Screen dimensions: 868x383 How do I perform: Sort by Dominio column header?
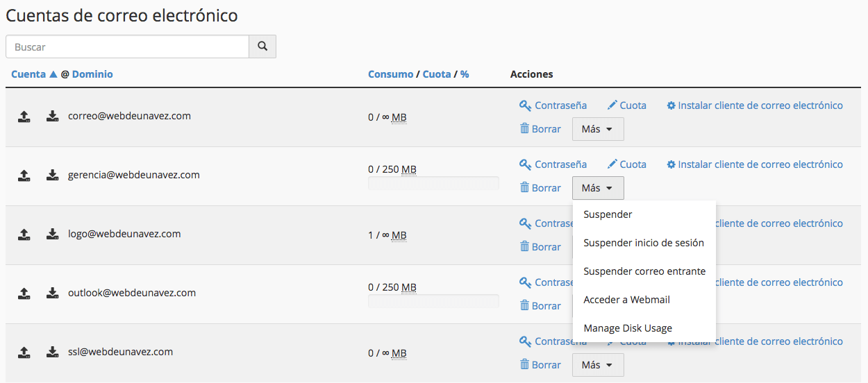tap(92, 74)
